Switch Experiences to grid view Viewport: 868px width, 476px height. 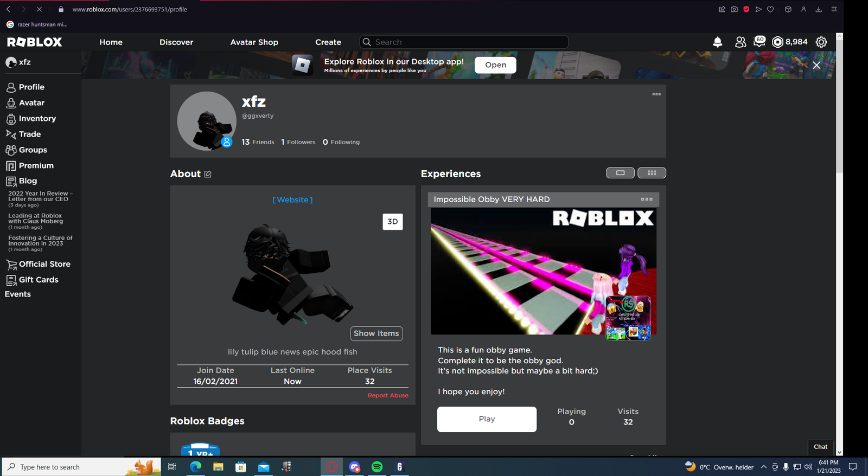[652, 173]
